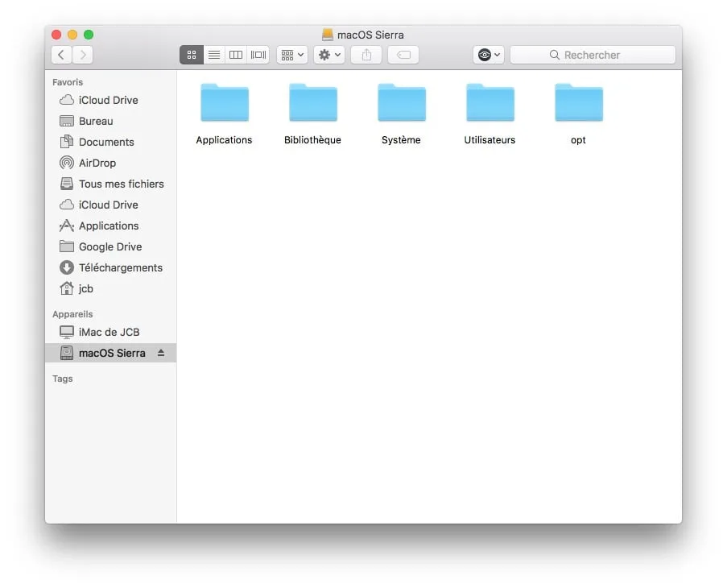The height and width of the screenshot is (588, 727).
Task: Click the Applications folder name label
Action: [224, 140]
